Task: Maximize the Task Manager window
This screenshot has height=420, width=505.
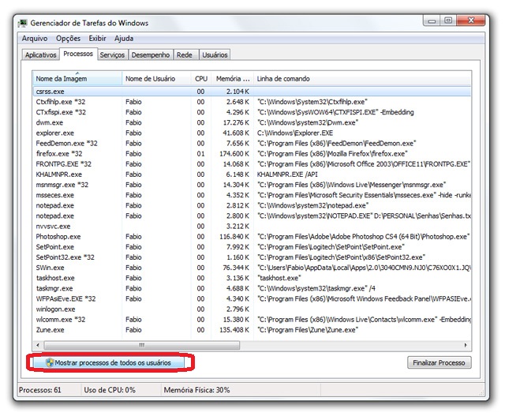Action: click(448, 21)
